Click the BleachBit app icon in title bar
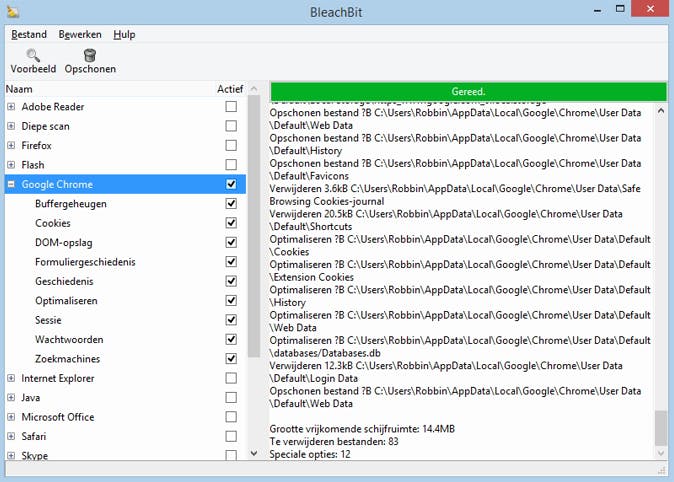The image size is (674, 482). [13, 12]
